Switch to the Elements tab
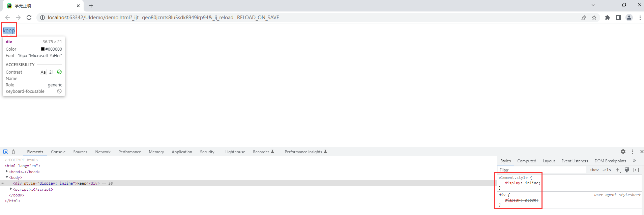644x215 pixels. (x=35, y=152)
